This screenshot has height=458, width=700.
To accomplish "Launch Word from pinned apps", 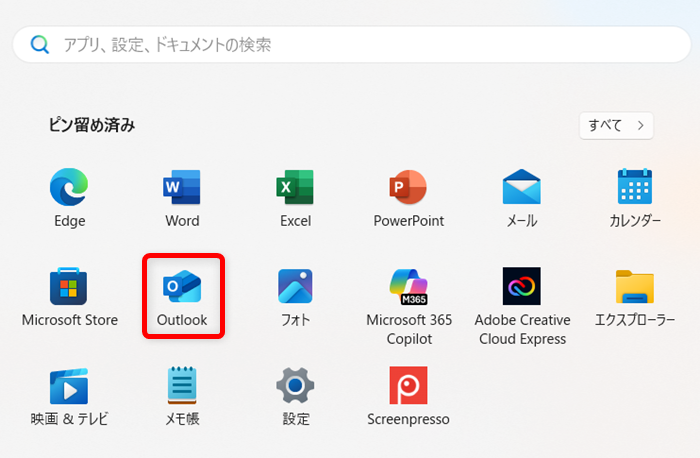I will (x=182, y=187).
